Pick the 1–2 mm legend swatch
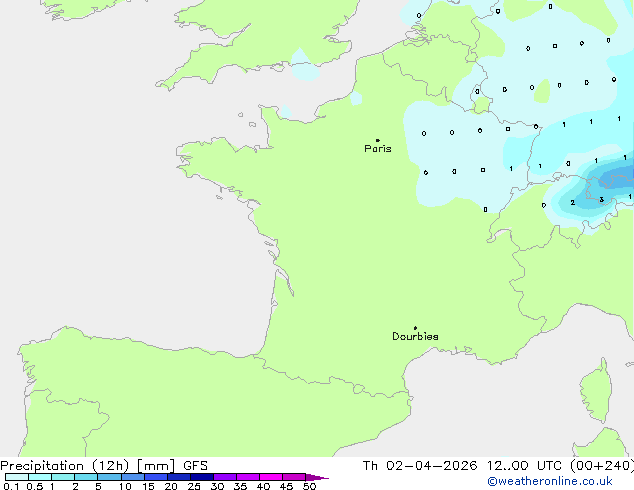Screen dimensions: 634x490 pos(63,477)
